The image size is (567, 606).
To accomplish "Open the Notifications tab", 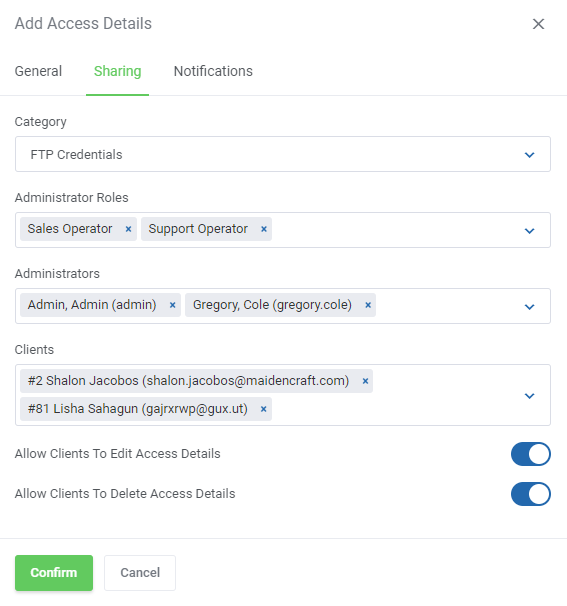I will click(213, 71).
